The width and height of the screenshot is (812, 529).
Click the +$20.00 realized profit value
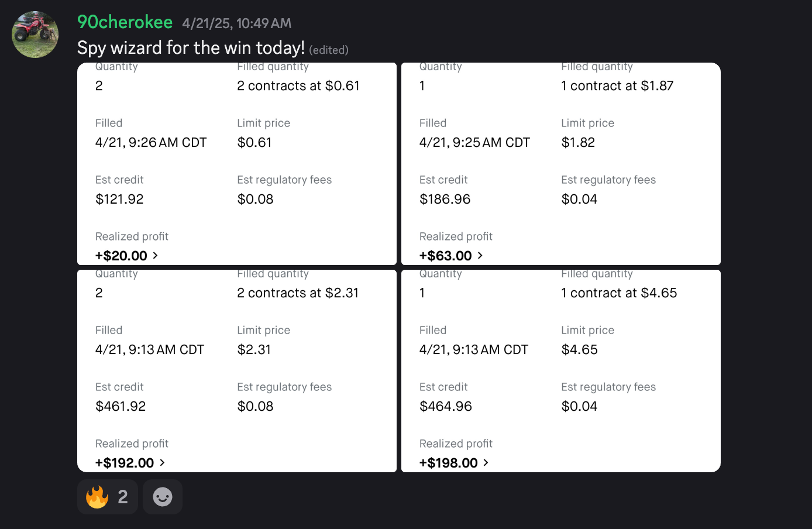click(x=121, y=256)
